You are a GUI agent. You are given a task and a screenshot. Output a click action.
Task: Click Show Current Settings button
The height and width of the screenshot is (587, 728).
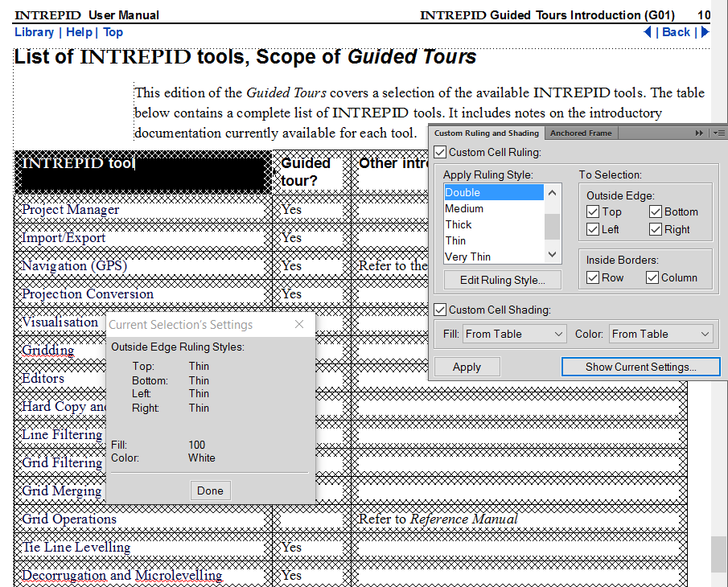pos(640,367)
